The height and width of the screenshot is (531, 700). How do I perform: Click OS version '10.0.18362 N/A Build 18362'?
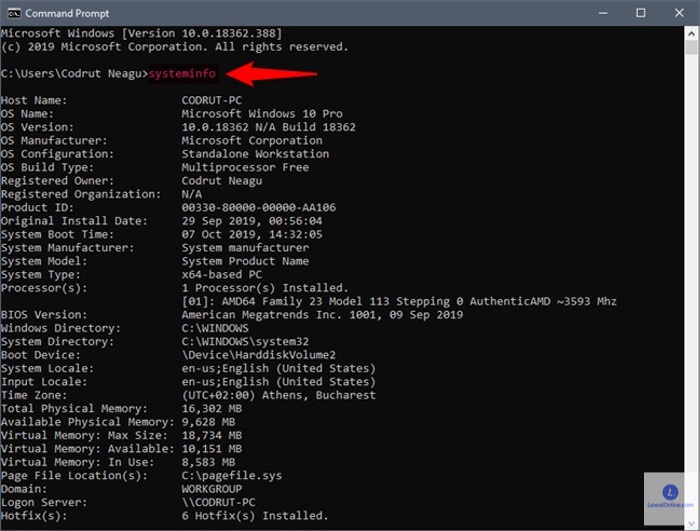268,127
